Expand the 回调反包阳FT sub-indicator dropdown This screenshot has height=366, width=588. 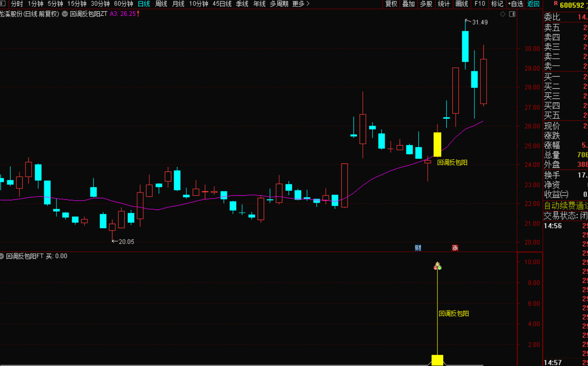[x=2, y=256]
